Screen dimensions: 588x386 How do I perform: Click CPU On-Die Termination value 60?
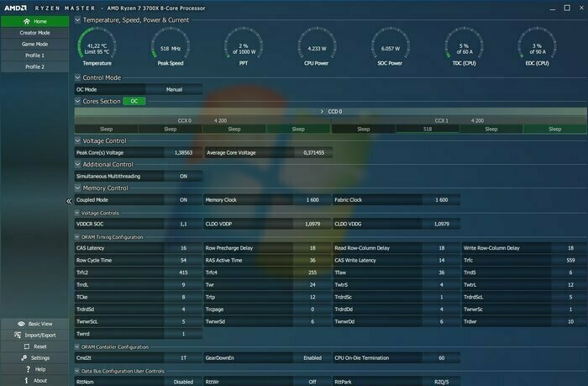coord(441,358)
